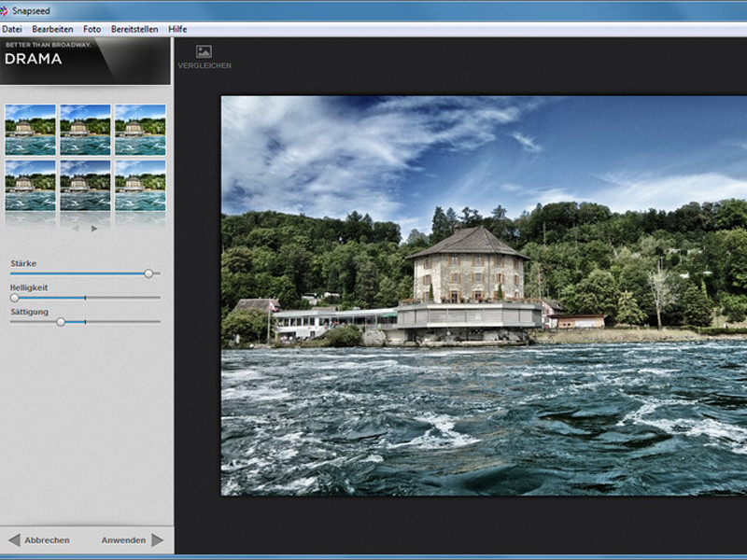Open the Bereitstellen menu
The image size is (747, 560).
134,29
